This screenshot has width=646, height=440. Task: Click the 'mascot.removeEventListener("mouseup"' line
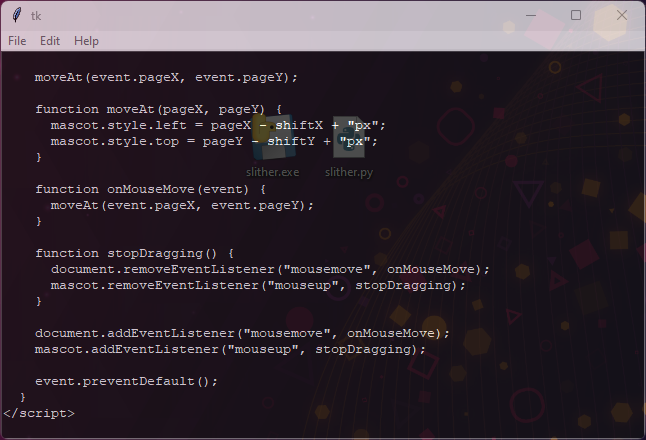click(x=258, y=286)
